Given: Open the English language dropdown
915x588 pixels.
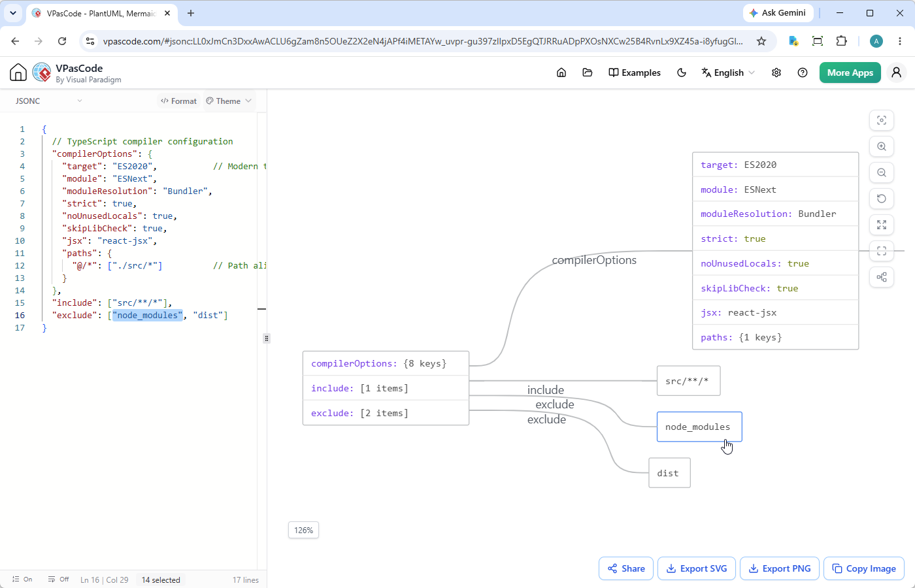Looking at the screenshot, I should pos(728,73).
